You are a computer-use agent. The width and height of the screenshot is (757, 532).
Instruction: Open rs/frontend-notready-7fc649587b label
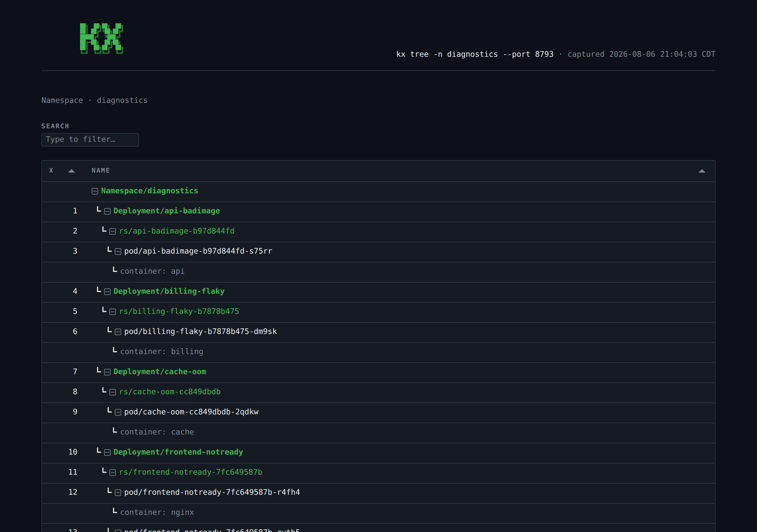(190, 472)
